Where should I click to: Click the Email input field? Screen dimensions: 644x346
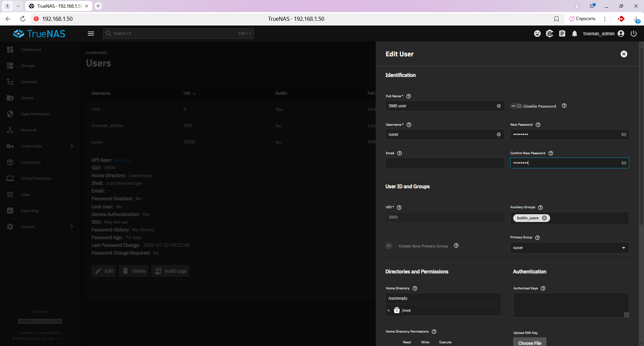pyautogui.click(x=445, y=163)
